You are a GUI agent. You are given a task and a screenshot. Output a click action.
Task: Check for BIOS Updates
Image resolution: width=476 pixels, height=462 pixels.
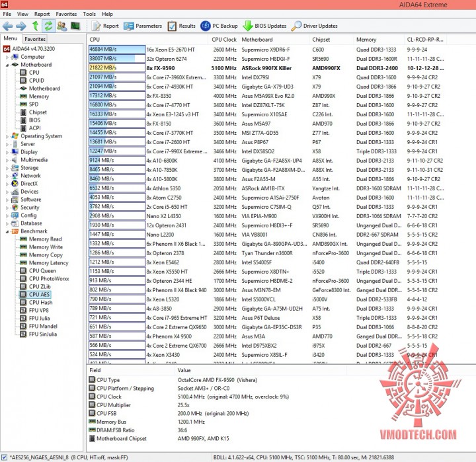264,26
